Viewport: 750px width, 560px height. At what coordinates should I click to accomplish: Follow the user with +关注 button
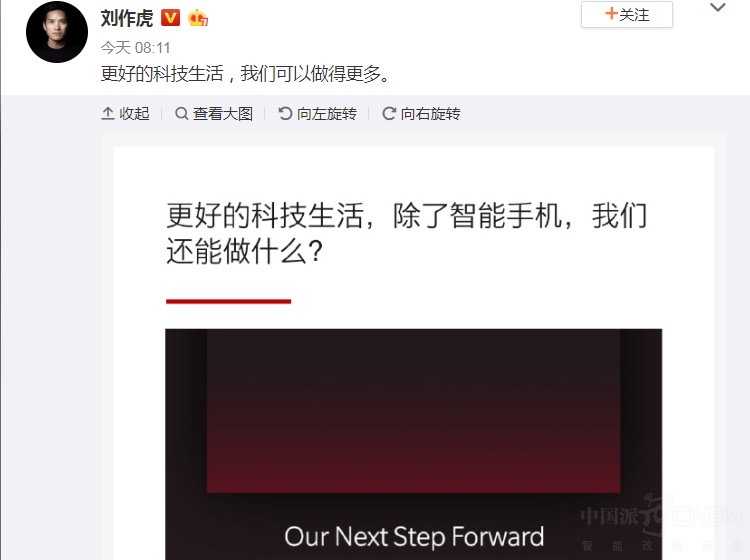pyautogui.click(x=627, y=14)
